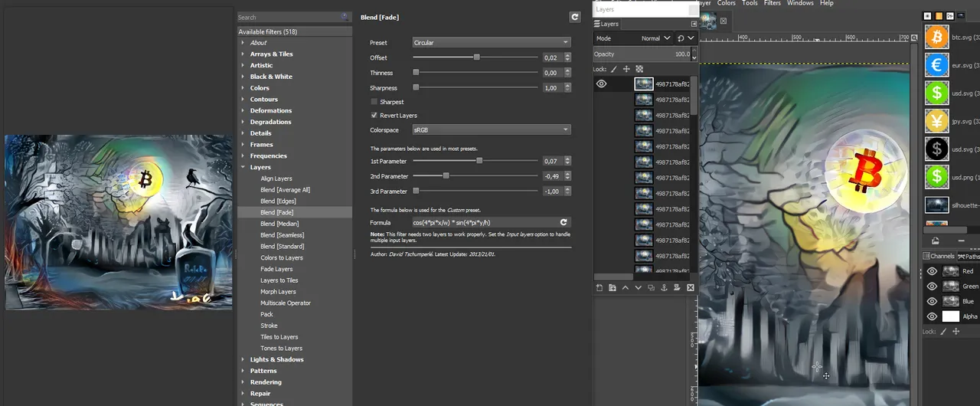This screenshot has width=980, height=406.
Task: Open the Tools menu
Action: [750, 3]
